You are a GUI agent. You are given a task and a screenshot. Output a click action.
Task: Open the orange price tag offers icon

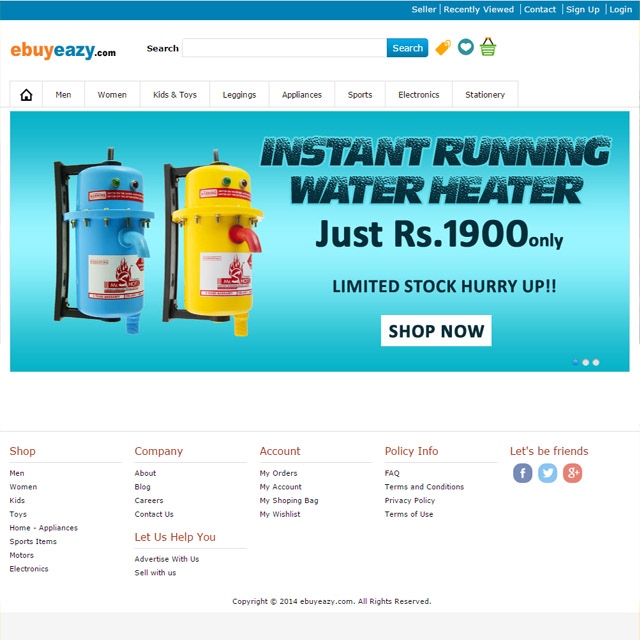pos(443,48)
